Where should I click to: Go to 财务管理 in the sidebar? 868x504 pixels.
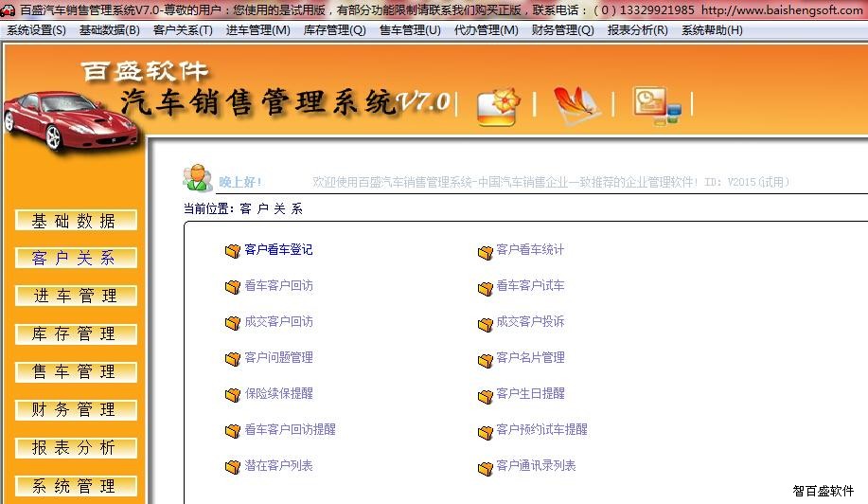(x=75, y=410)
